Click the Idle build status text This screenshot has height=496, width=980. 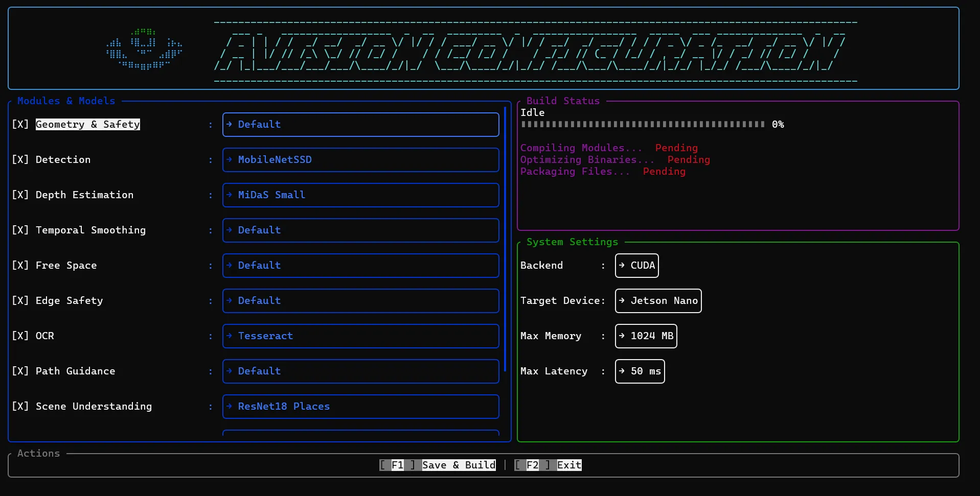point(533,113)
